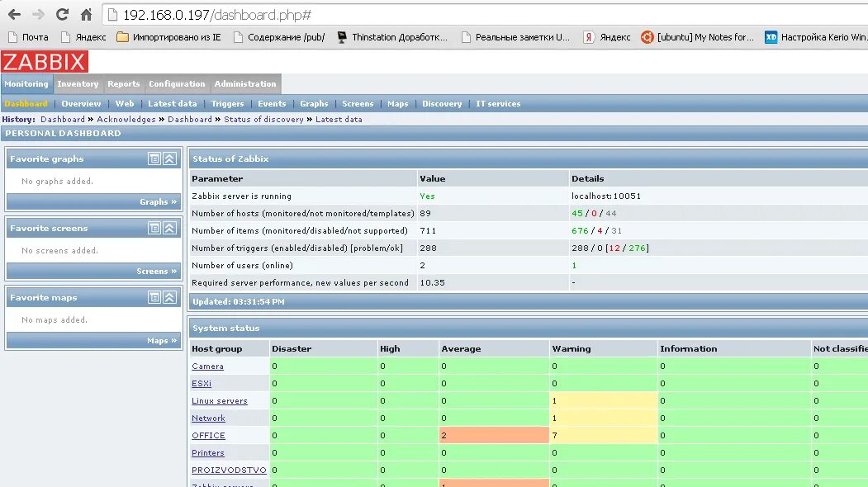Open the OFFICE host group
This screenshot has width=868, height=487.
point(207,435)
